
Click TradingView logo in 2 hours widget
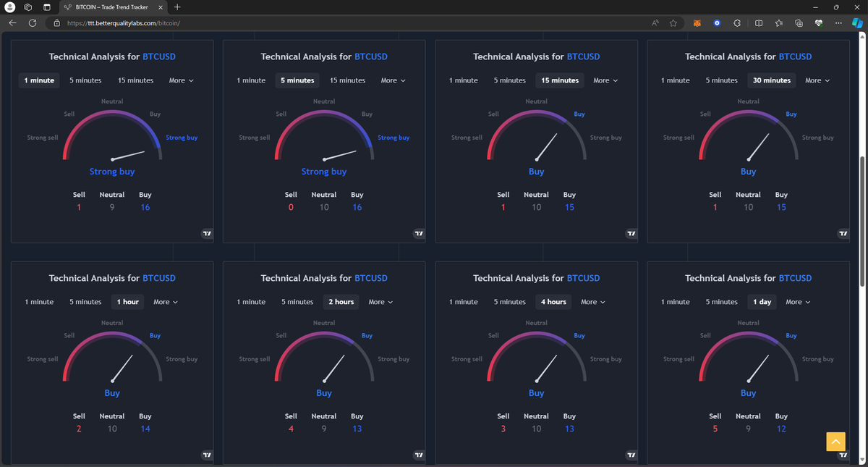pos(418,455)
